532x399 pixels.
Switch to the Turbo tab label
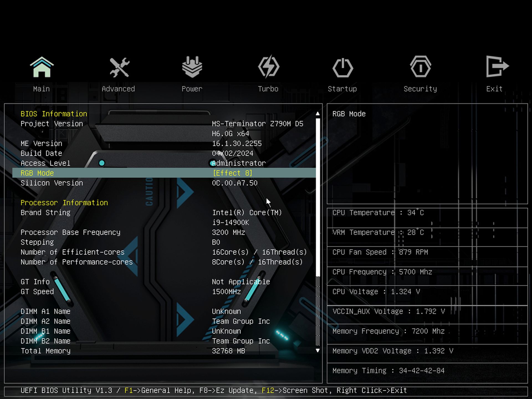pos(268,89)
